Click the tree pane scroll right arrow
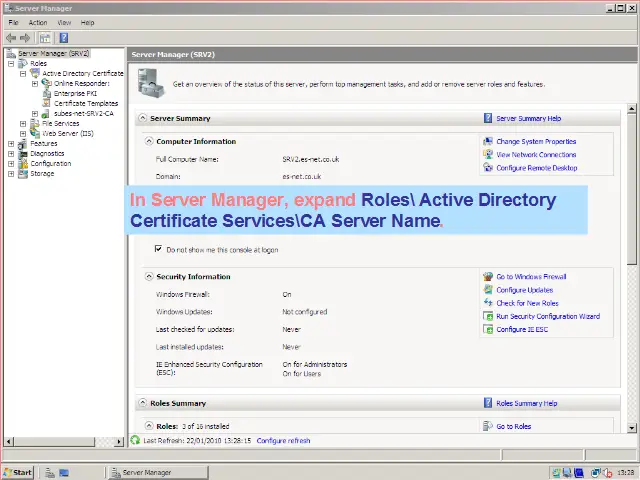 click(119, 441)
